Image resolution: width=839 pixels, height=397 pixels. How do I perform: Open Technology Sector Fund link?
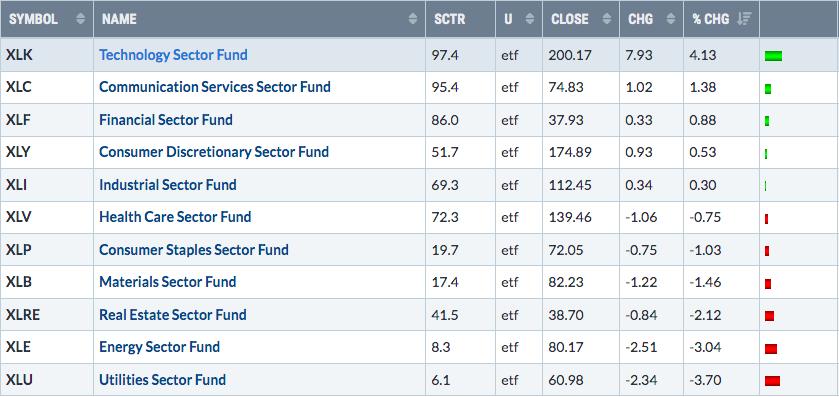(173, 55)
